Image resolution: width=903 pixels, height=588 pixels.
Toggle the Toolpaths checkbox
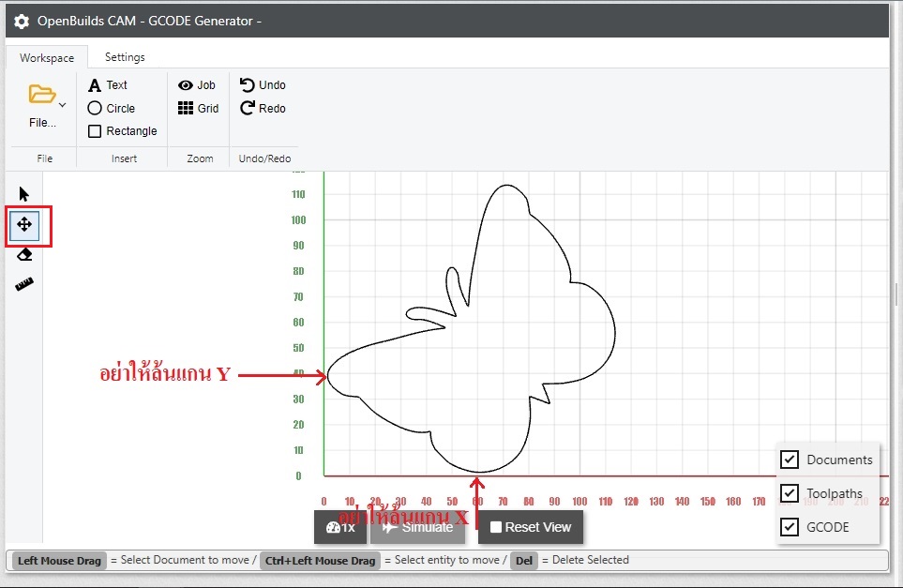[x=789, y=493]
